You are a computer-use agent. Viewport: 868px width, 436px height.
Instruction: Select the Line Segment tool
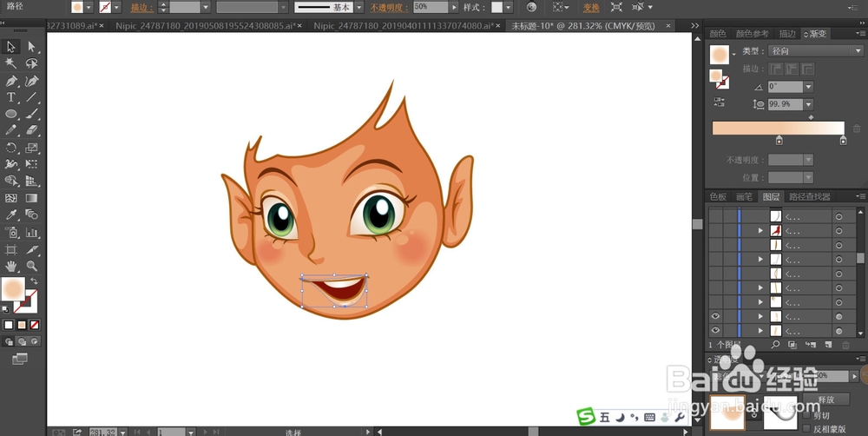(31, 97)
